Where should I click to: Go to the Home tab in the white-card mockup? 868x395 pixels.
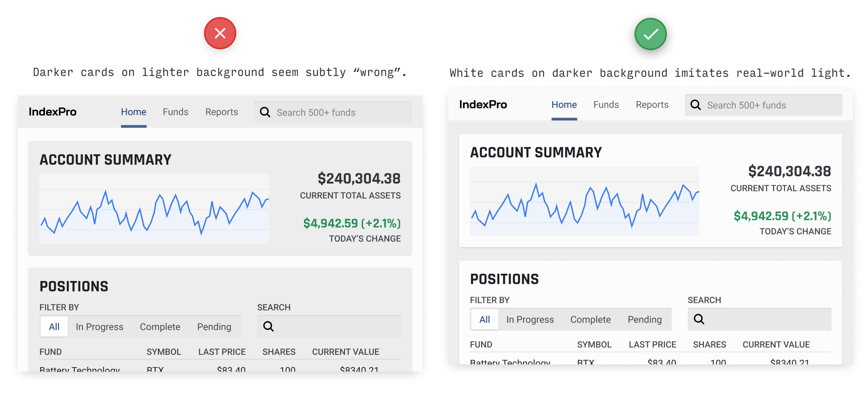click(564, 105)
